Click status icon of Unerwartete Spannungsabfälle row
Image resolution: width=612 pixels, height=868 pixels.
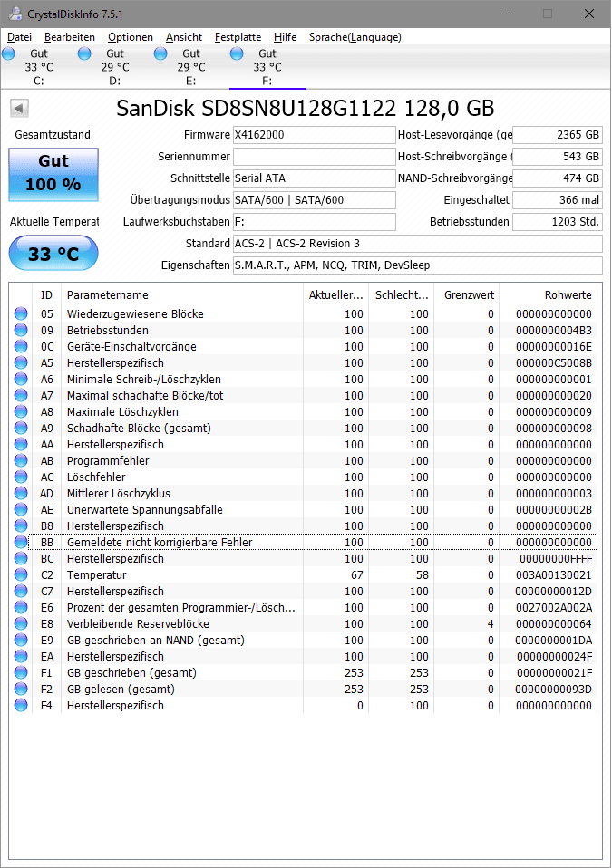coord(21,509)
